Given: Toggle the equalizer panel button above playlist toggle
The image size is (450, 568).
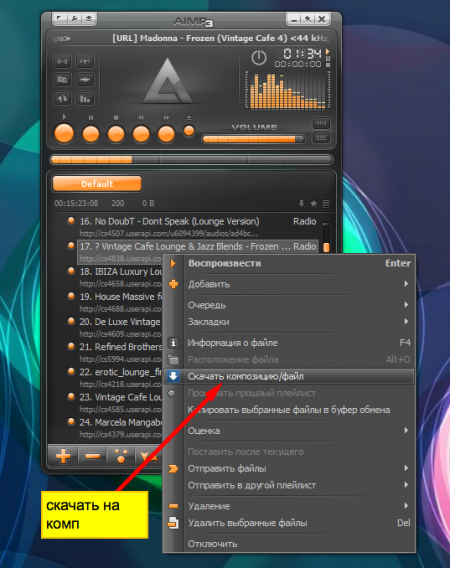Looking at the screenshot, I should coord(321,123).
